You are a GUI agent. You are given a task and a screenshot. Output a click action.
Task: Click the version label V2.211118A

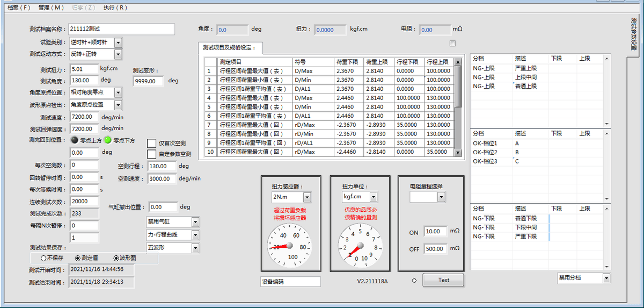click(372, 281)
